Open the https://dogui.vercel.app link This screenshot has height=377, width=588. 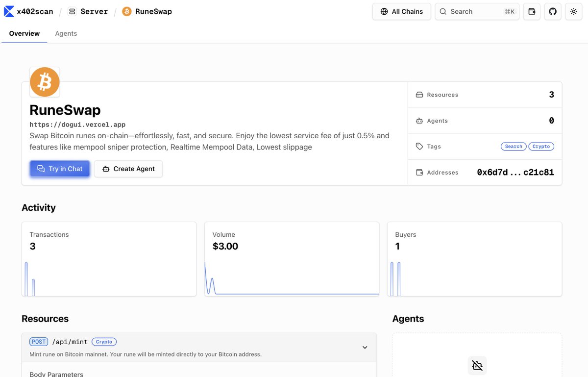coord(77,125)
